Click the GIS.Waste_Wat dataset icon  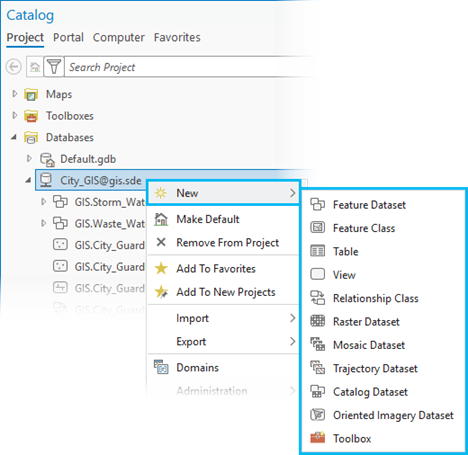60,223
